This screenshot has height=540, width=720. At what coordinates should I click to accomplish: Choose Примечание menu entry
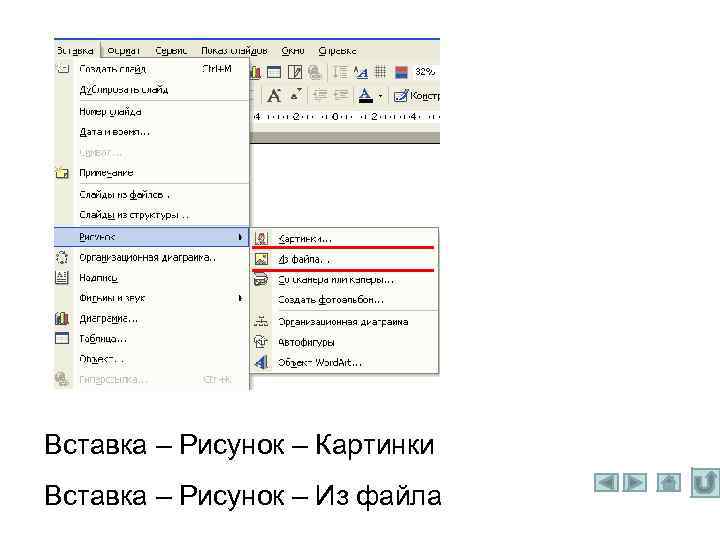[152, 173]
